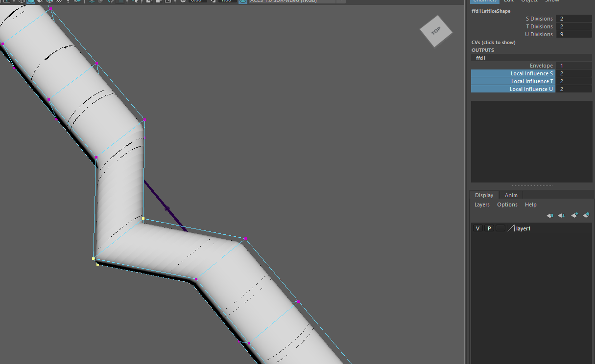Toggle layer1 visibility V box
Screen dimensions: 595x364
[478, 228]
